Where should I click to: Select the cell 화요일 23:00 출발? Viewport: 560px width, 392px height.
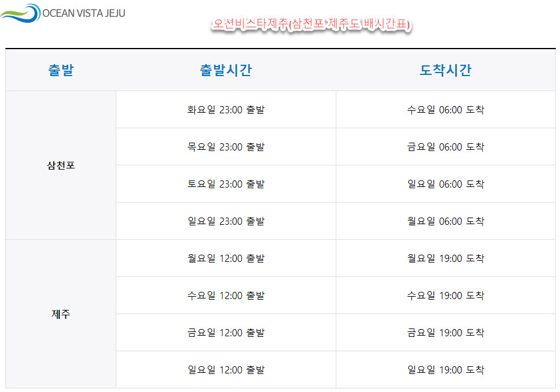(x=225, y=110)
